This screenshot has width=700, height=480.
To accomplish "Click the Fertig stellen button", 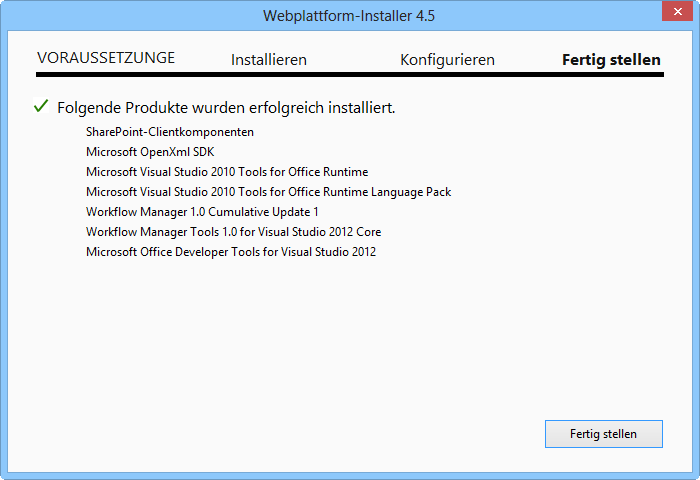I will [603, 434].
